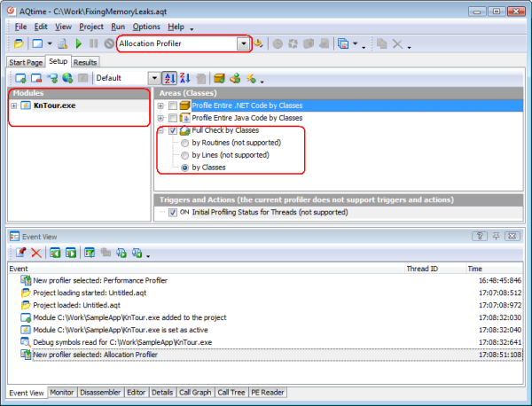Switch to the Call Graph tab
Screen dimensions: 532x406
[x=195, y=393]
